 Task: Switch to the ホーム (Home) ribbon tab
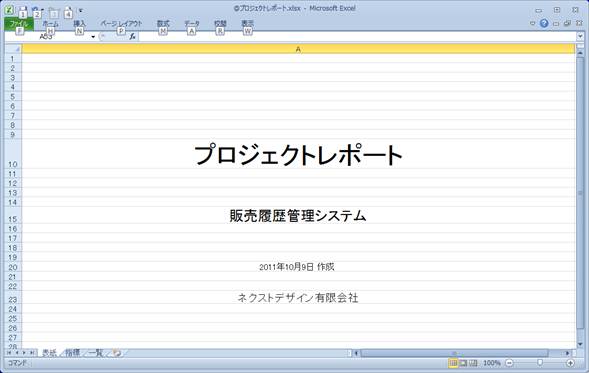(x=50, y=24)
